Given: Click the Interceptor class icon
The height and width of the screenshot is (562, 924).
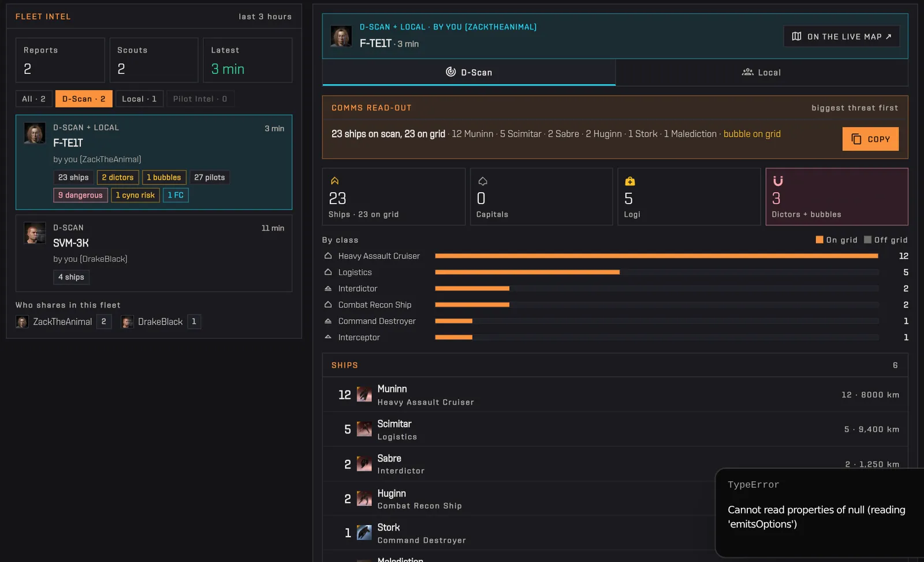Looking at the screenshot, I should (x=328, y=337).
